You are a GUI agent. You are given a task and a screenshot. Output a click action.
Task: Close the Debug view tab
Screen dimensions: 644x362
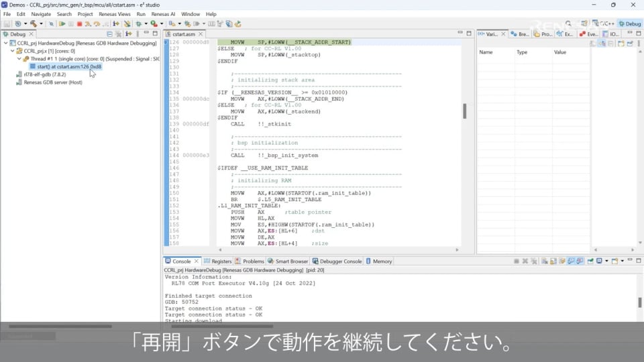(x=32, y=34)
